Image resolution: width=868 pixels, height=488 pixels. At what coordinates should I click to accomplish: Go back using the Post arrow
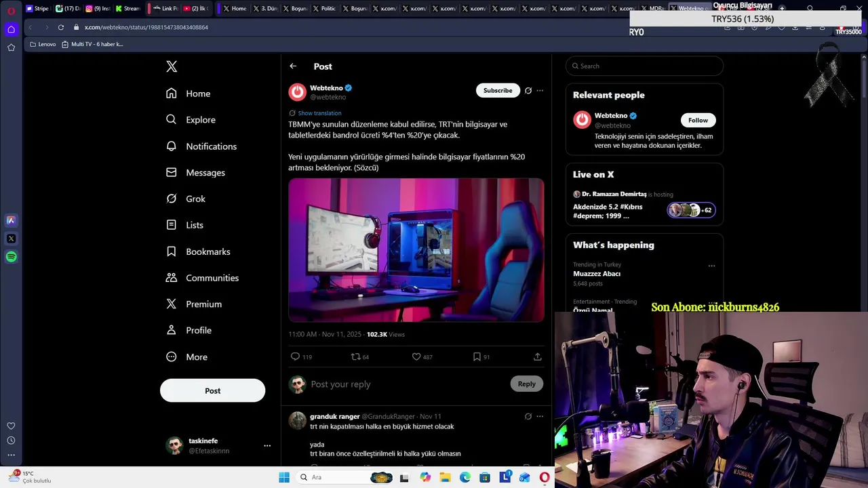click(293, 66)
